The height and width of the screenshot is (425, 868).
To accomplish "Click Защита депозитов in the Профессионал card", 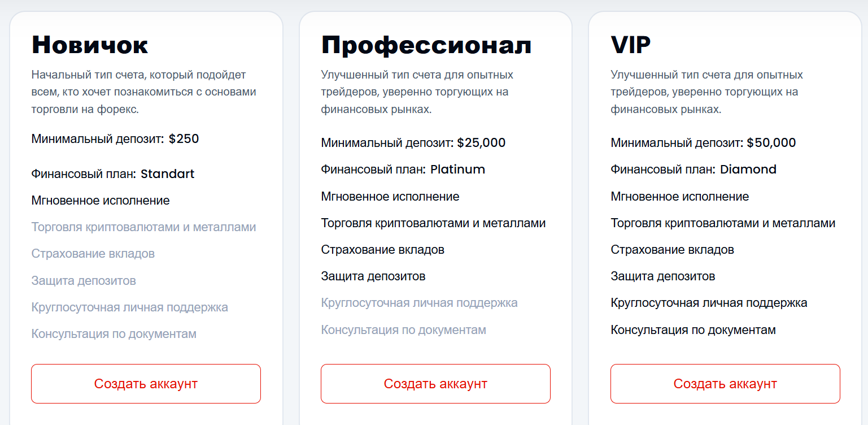I will click(x=373, y=276).
